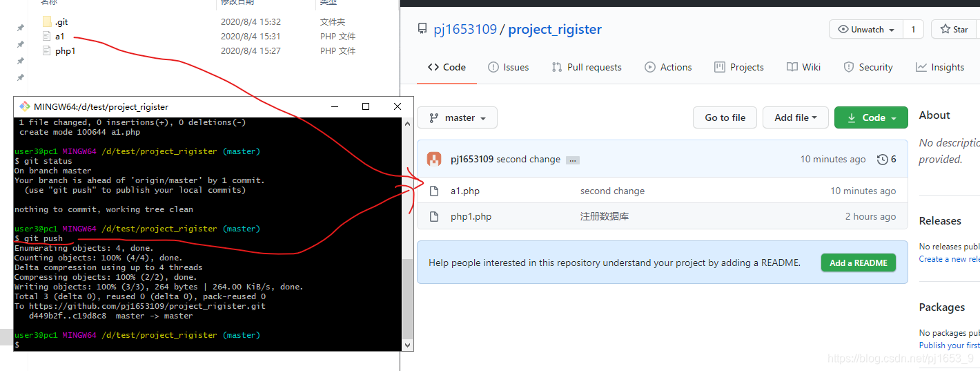Click commit author name pj1653109

coord(472,159)
